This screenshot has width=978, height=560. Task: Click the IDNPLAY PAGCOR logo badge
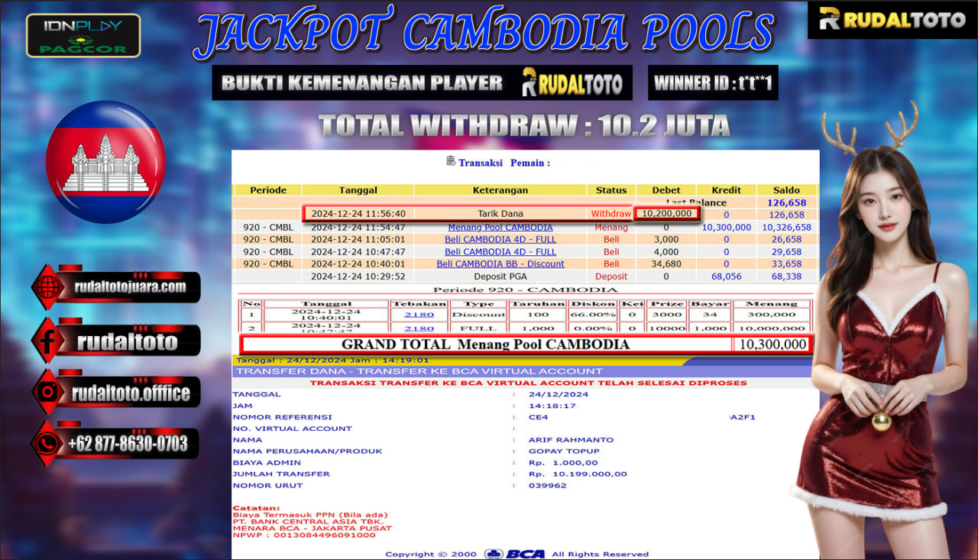[x=83, y=35]
